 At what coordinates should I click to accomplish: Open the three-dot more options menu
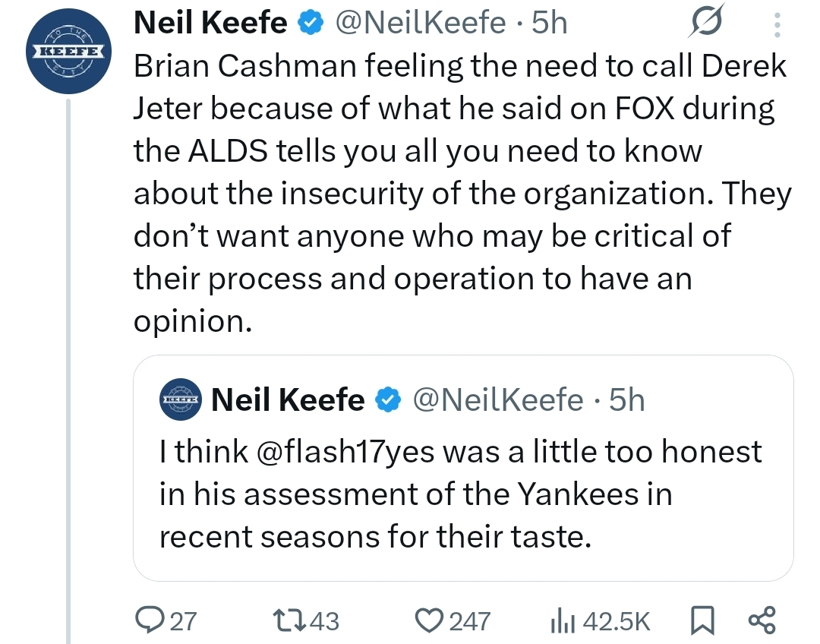click(776, 27)
